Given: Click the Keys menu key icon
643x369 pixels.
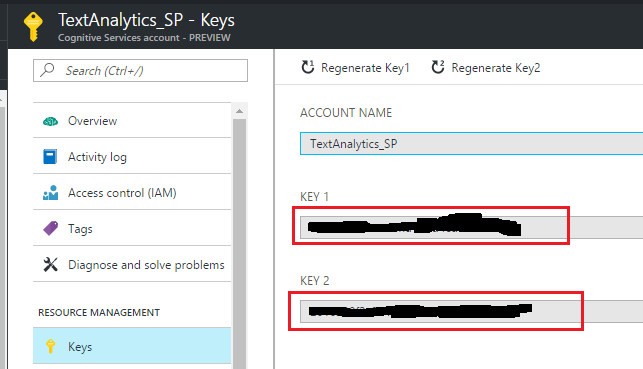Looking at the screenshot, I should (x=50, y=346).
